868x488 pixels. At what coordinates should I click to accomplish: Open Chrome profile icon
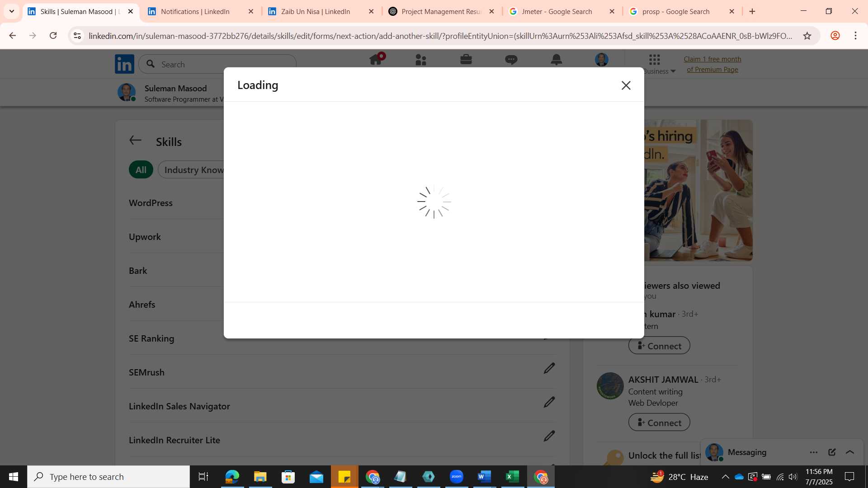835,36
